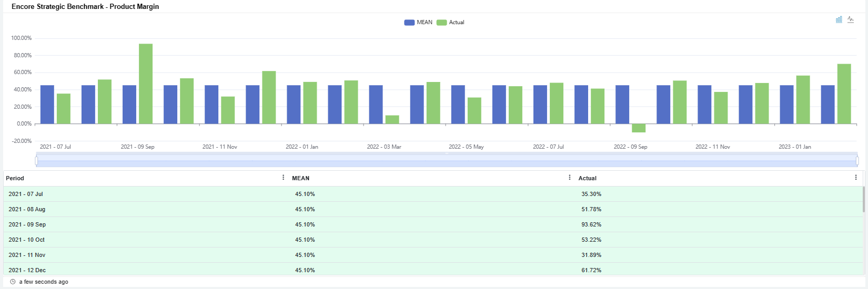Toggle the Actual series in legend
The height and width of the screenshot is (289, 868).
pos(451,23)
